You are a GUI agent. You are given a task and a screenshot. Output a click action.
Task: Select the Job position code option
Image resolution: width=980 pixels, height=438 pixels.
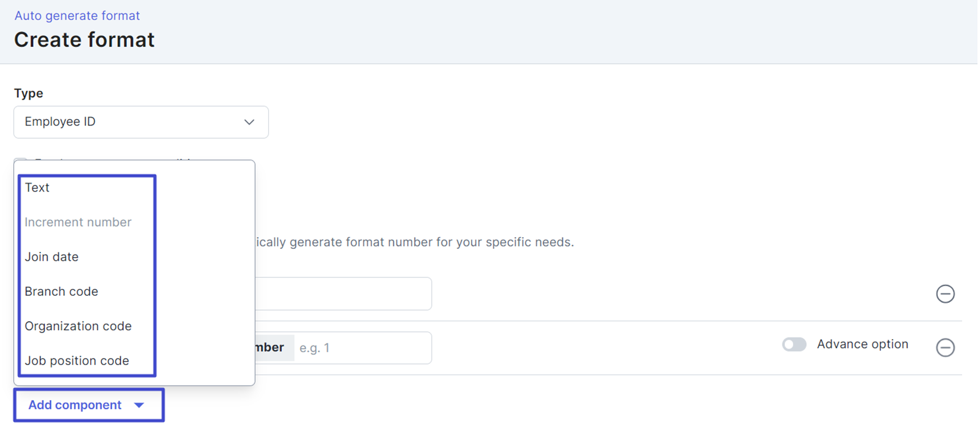click(x=77, y=360)
